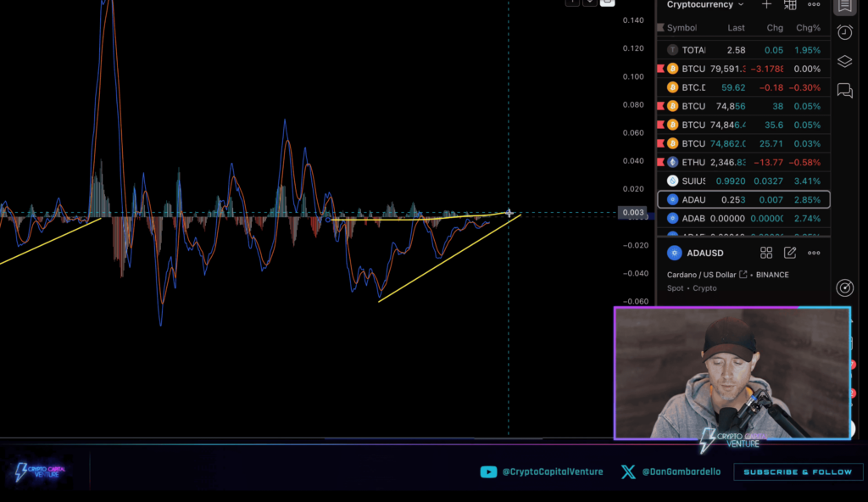Click the 3.41% change value
This screenshot has width=868, height=502.
[x=807, y=181]
